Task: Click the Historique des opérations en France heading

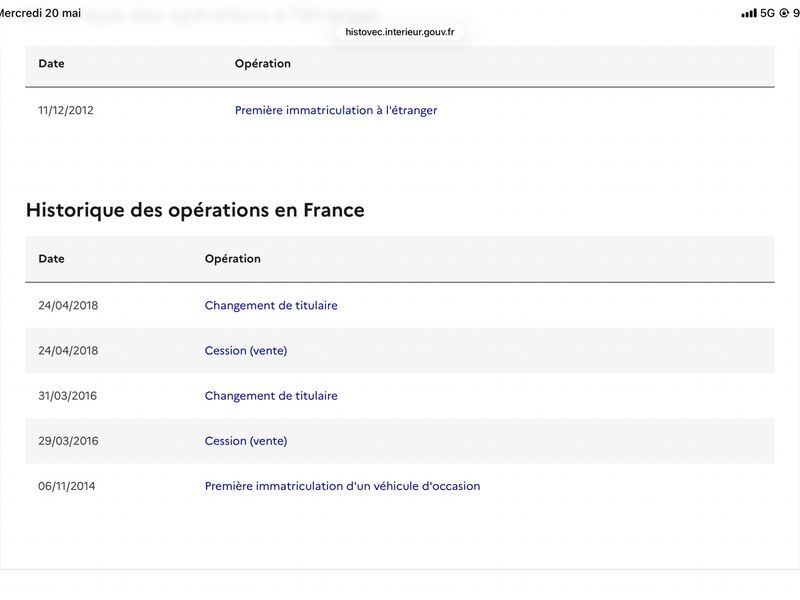Action: click(195, 210)
